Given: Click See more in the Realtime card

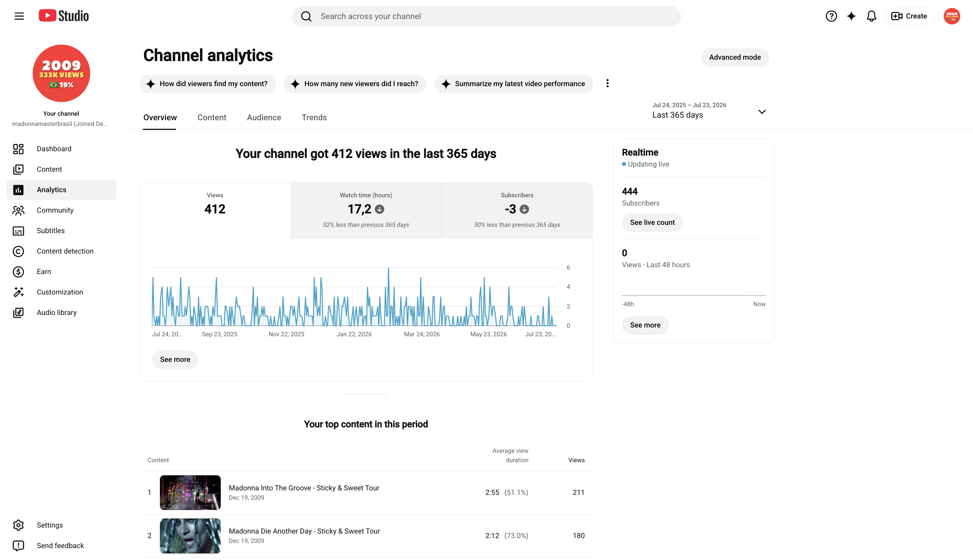Looking at the screenshot, I should pos(645,325).
